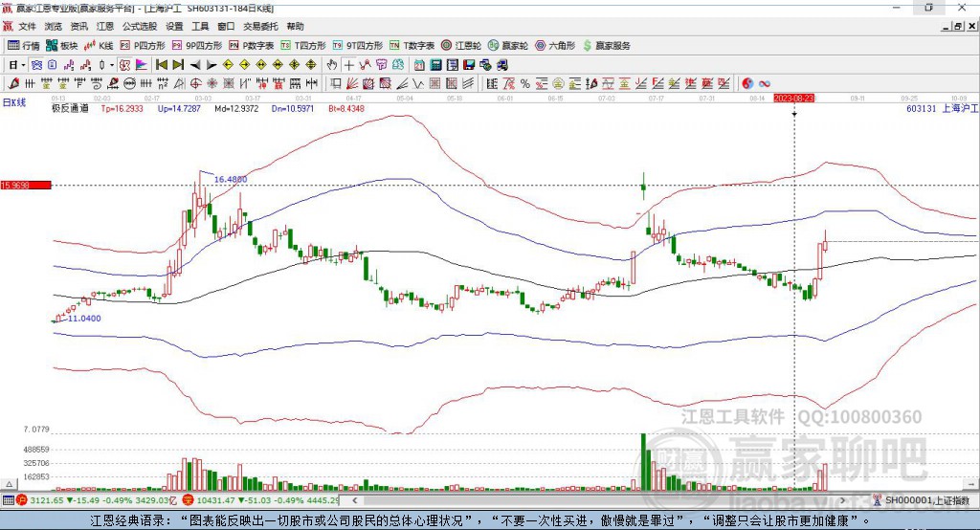Viewport: 980px width, 530px height.
Task: Open the P四方形 tool
Action: click(143, 46)
